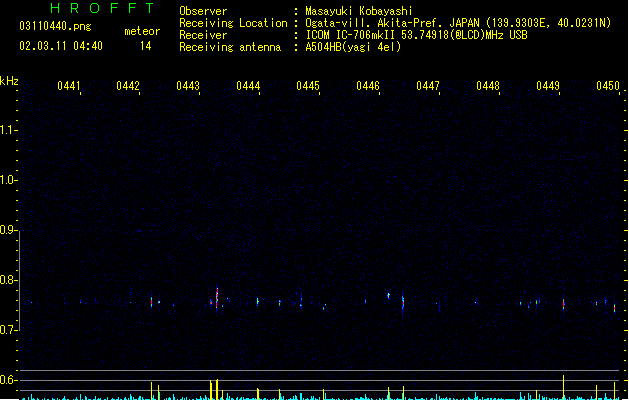The height and width of the screenshot is (400, 629).
Task: Click the 0444 time marker
Action: (x=248, y=86)
